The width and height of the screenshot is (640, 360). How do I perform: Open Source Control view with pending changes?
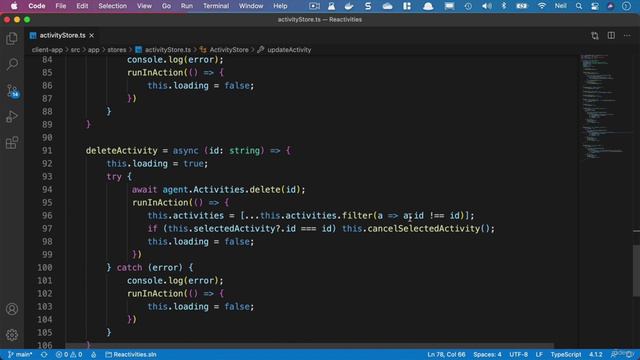coord(12,91)
